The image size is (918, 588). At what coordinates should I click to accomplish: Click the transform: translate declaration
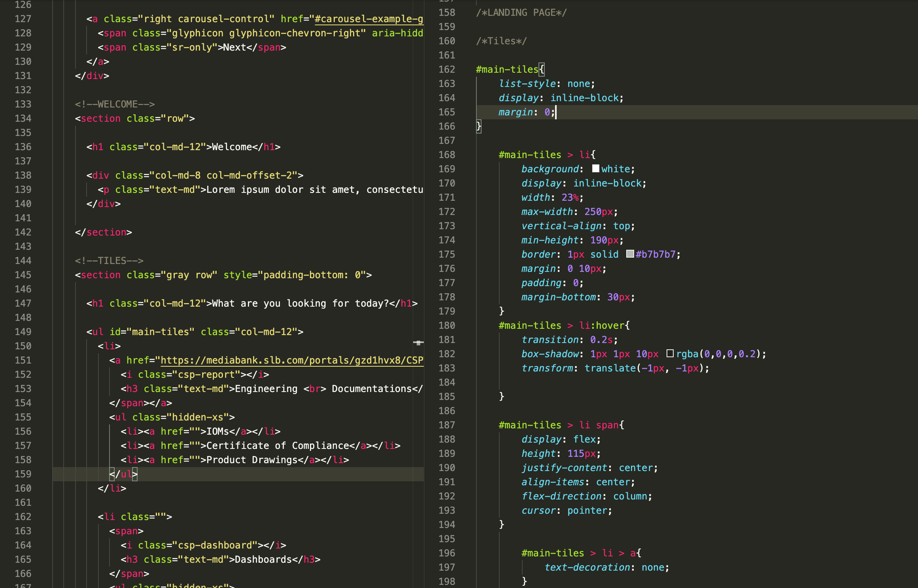click(616, 368)
